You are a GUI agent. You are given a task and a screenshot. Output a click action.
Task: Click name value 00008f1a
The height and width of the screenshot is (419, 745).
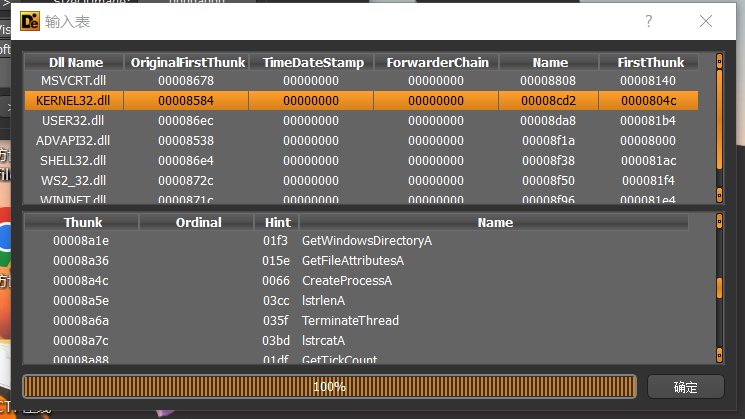click(x=548, y=141)
